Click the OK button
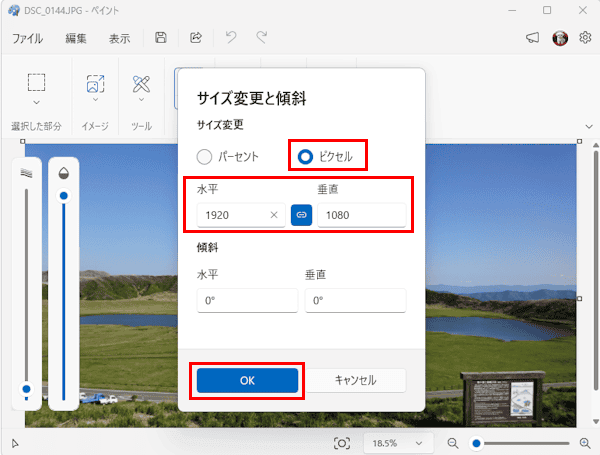The width and height of the screenshot is (600, 455). [x=247, y=380]
